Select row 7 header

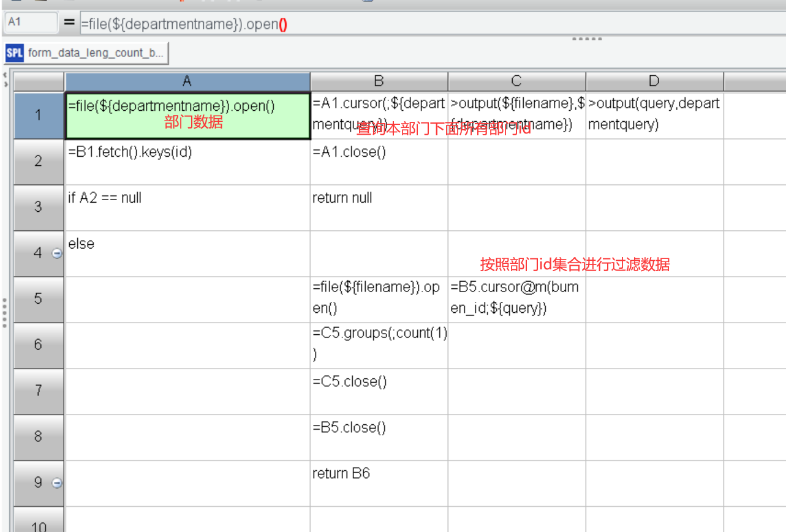tap(39, 391)
